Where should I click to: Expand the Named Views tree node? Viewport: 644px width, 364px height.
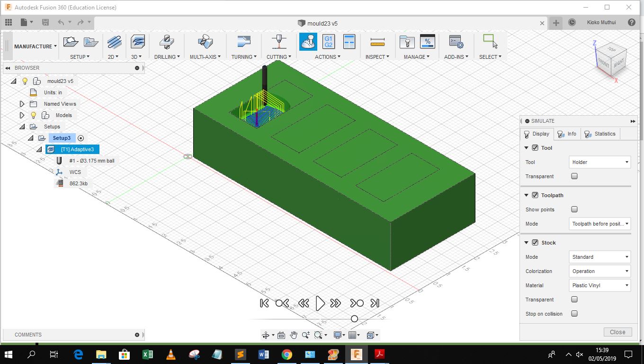point(22,104)
